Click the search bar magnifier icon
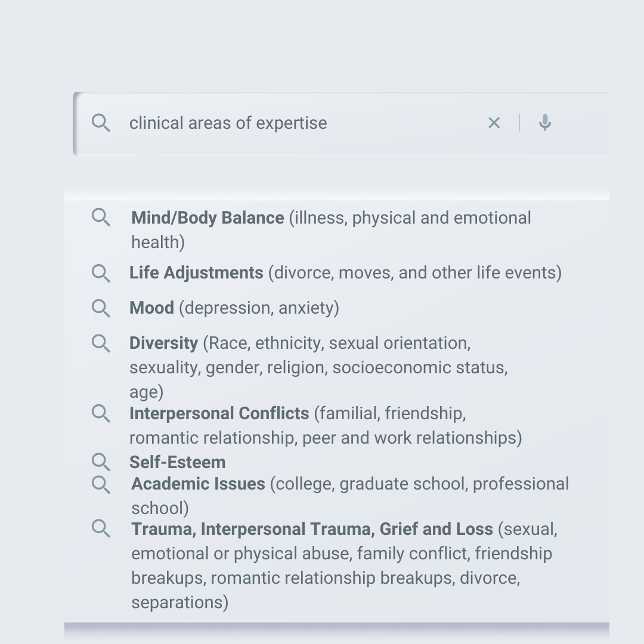Screen dimensions: 644x644 coord(101,123)
